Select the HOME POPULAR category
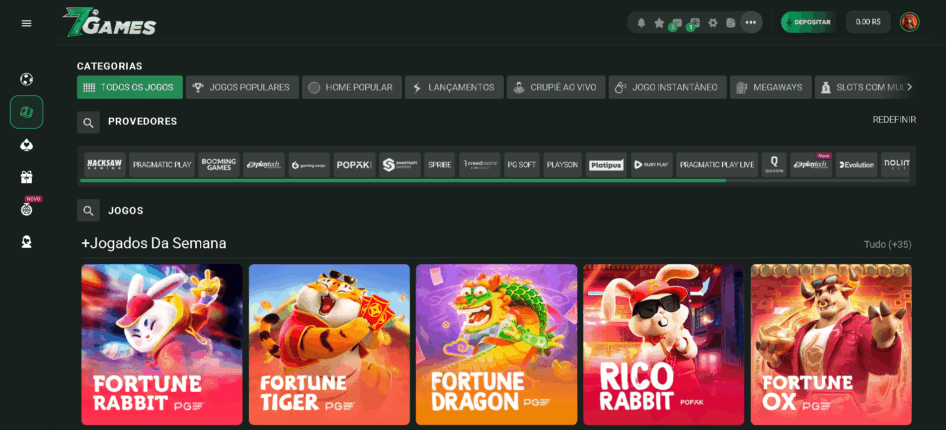The width and height of the screenshot is (946, 430). click(x=352, y=87)
